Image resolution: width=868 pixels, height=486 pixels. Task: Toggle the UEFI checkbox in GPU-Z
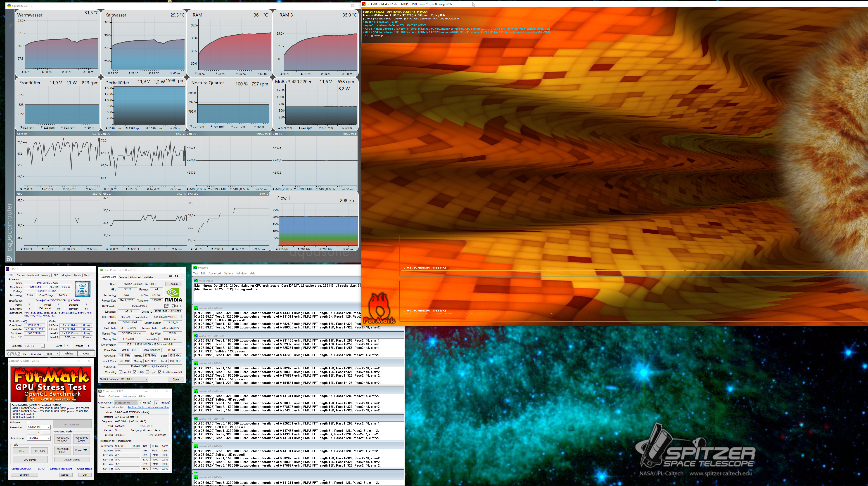click(x=173, y=306)
